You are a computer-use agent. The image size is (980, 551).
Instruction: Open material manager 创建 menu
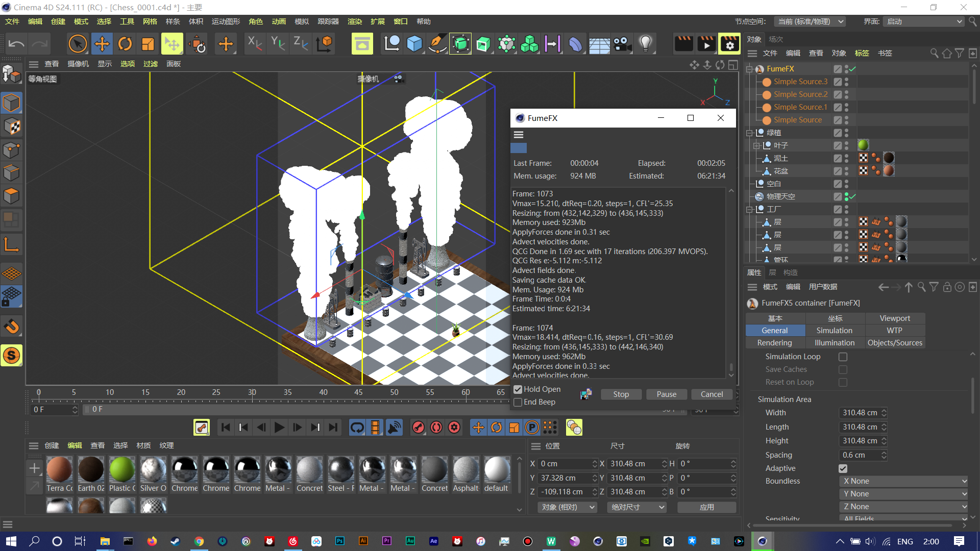click(x=52, y=445)
